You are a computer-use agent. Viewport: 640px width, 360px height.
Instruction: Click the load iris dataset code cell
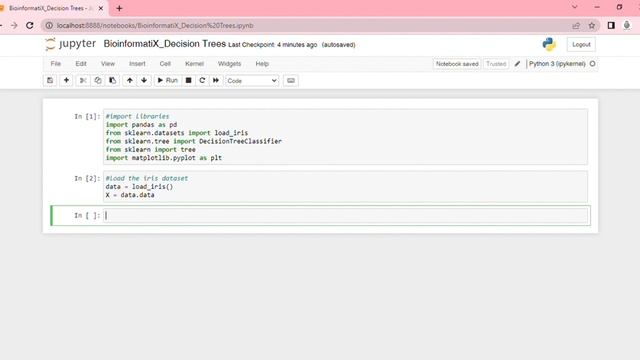(x=345, y=187)
